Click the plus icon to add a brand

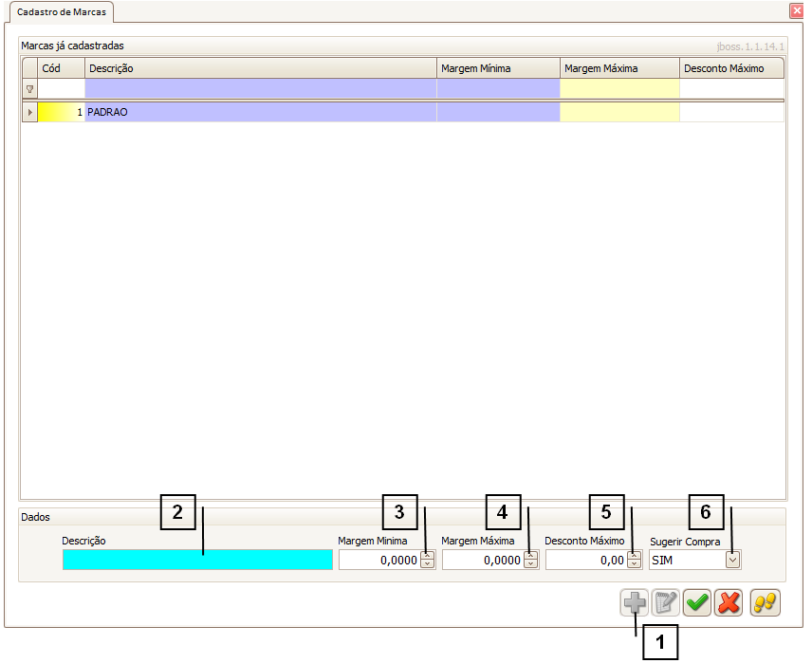pos(635,602)
